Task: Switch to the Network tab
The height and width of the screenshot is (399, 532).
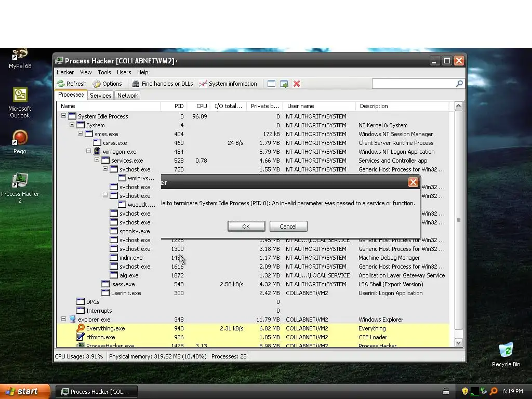Action: pyautogui.click(x=128, y=96)
